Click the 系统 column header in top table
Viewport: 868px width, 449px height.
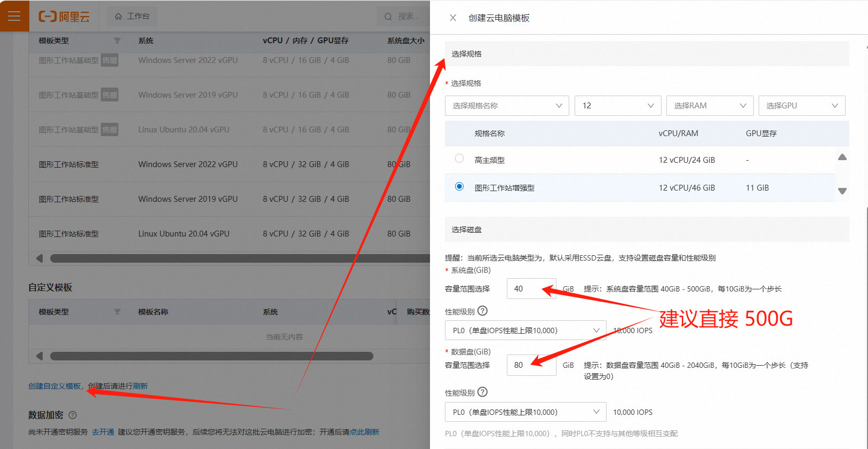(146, 41)
